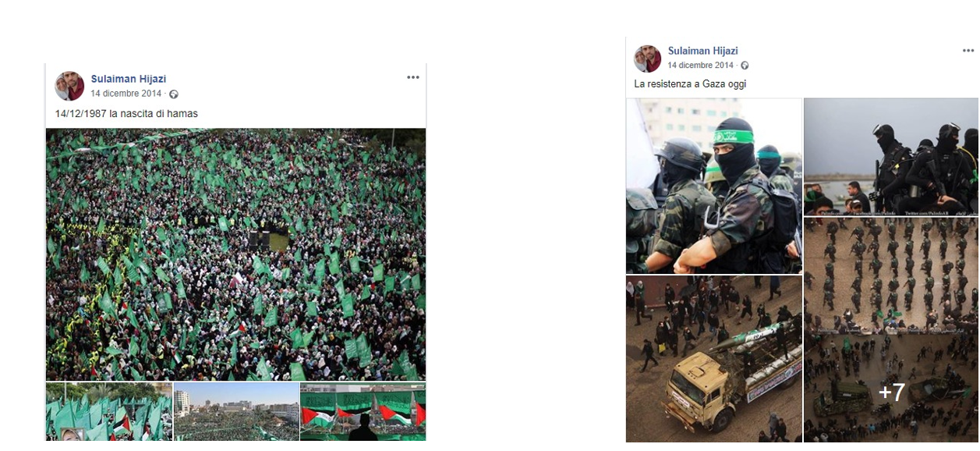Screen dimensions: 980x451
Task: Open the black-clad masked men photo at the top right
Action: click(891, 157)
